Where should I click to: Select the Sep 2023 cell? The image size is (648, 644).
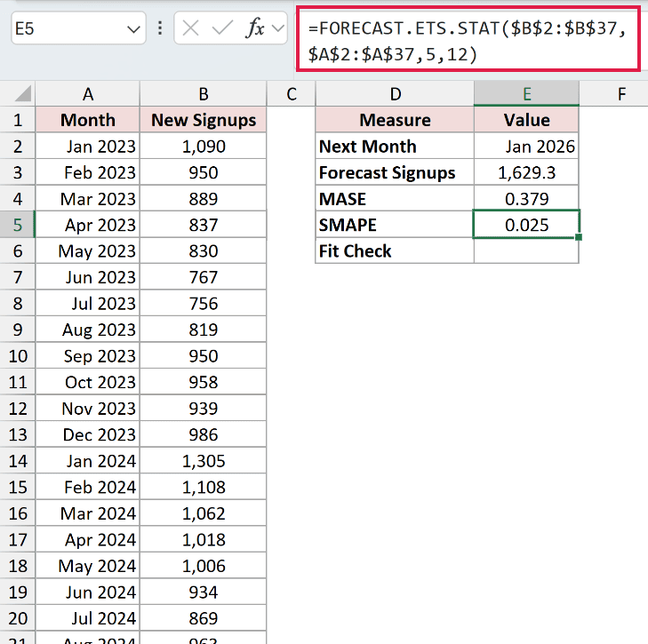click(88, 356)
